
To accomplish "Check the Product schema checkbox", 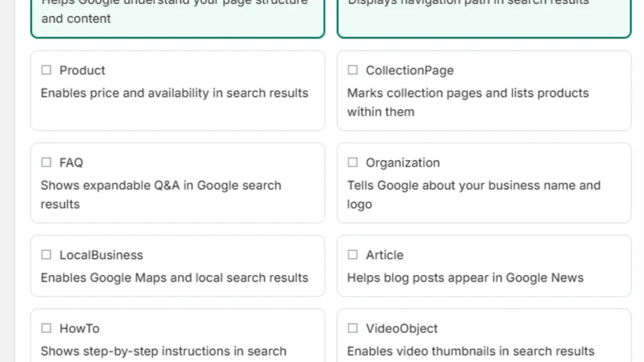I will tap(46, 70).
